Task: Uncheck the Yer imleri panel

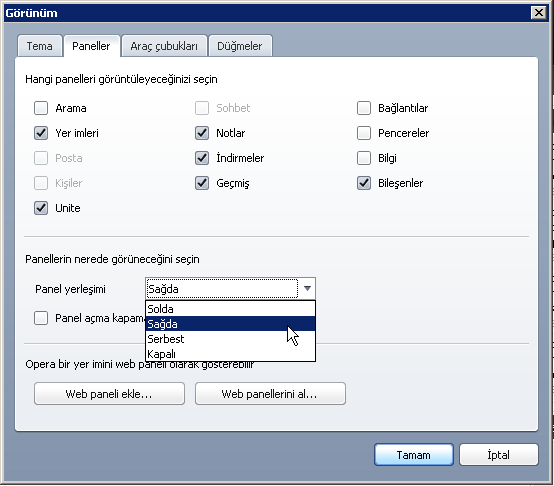Action: (41, 133)
